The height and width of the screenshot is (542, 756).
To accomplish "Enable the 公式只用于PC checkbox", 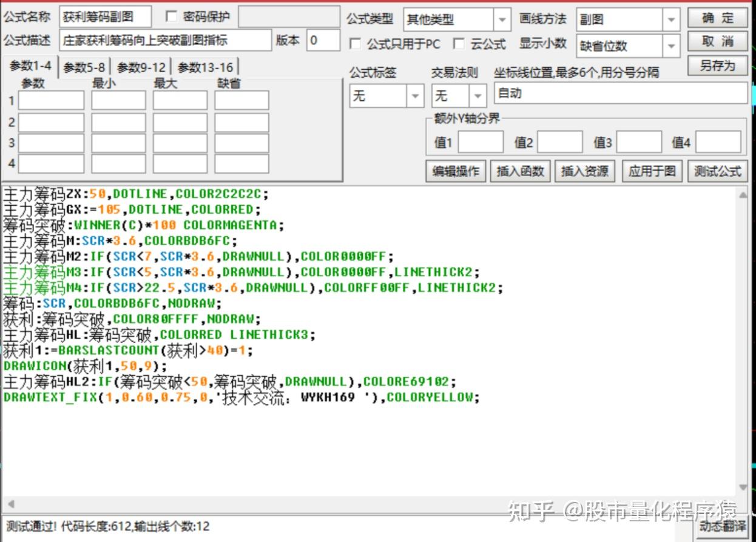I will point(355,44).
